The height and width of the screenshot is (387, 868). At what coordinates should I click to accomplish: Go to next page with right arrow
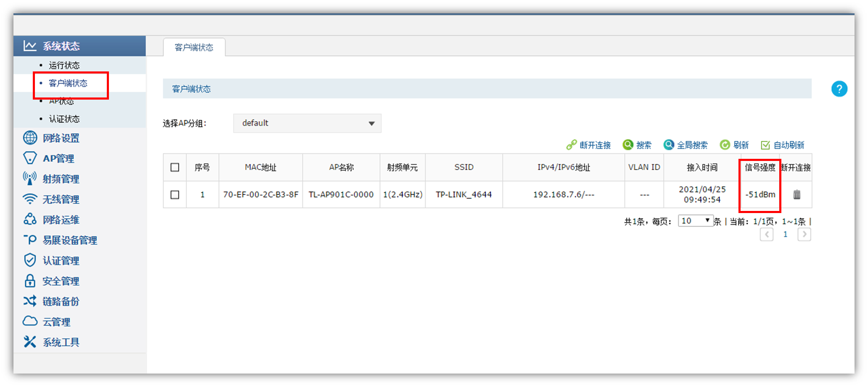click(804, 234)
